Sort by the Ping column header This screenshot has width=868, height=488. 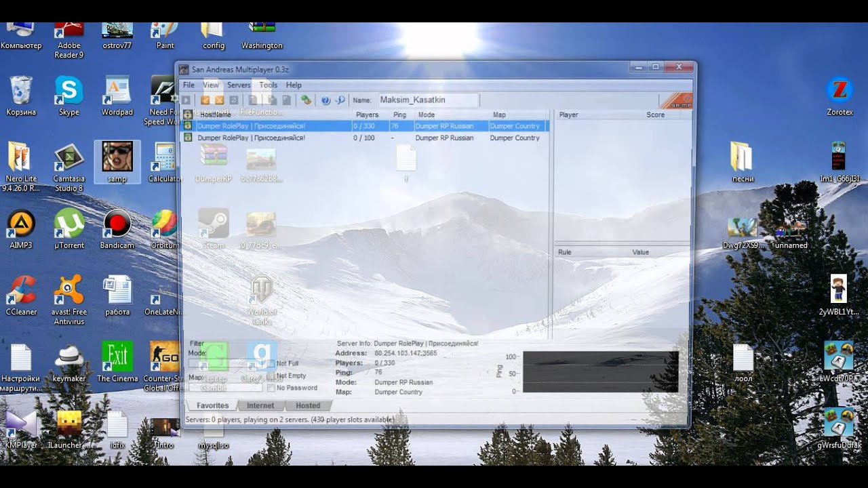tap(401, 115)
